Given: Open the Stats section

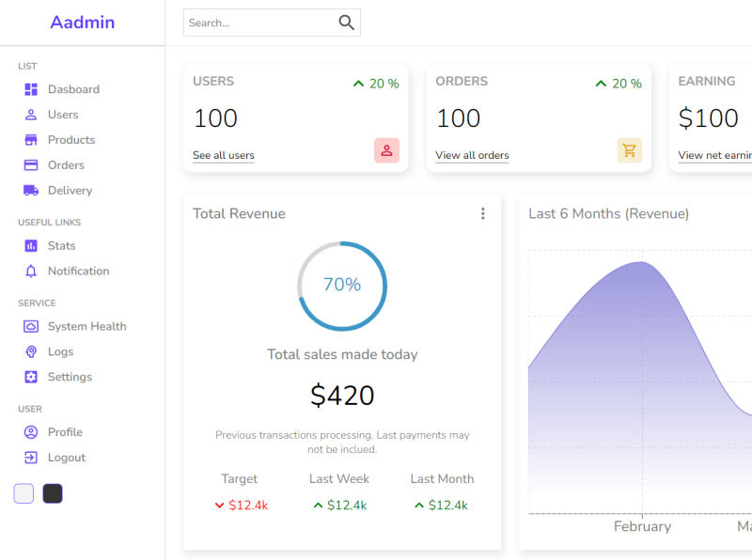Looking at the screenshot, I should [x=61, y=246].
